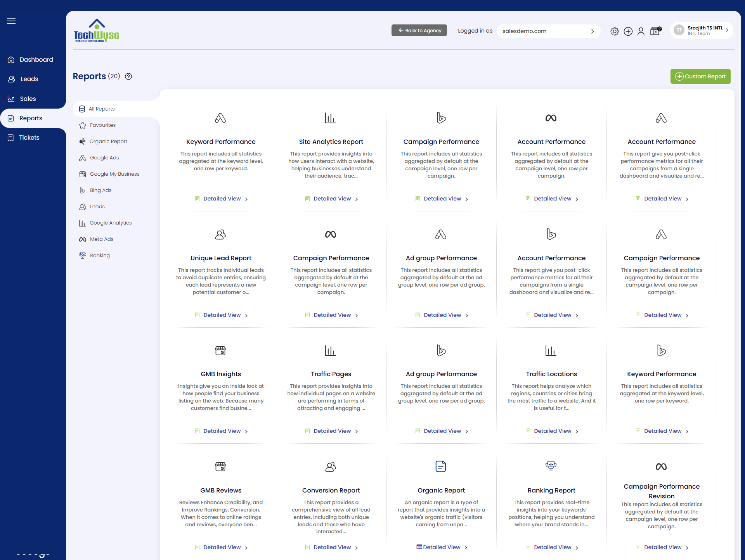Open Detailed View for Traffic Pages

[x=332, y=431]
